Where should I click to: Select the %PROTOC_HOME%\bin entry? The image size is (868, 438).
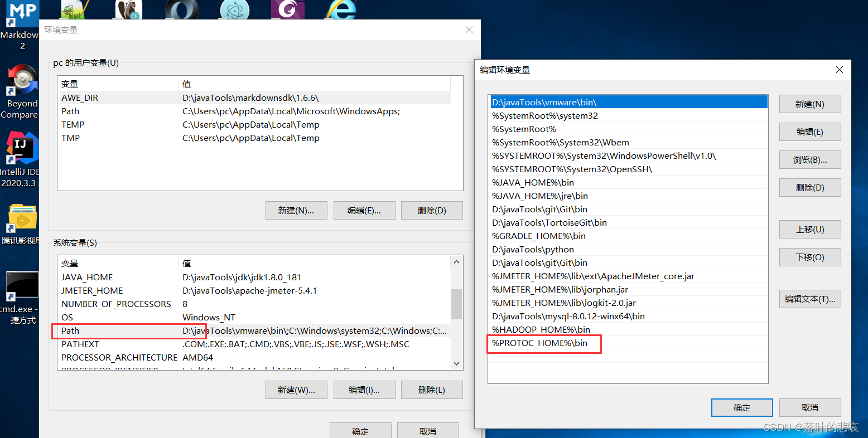click(629, 343)
